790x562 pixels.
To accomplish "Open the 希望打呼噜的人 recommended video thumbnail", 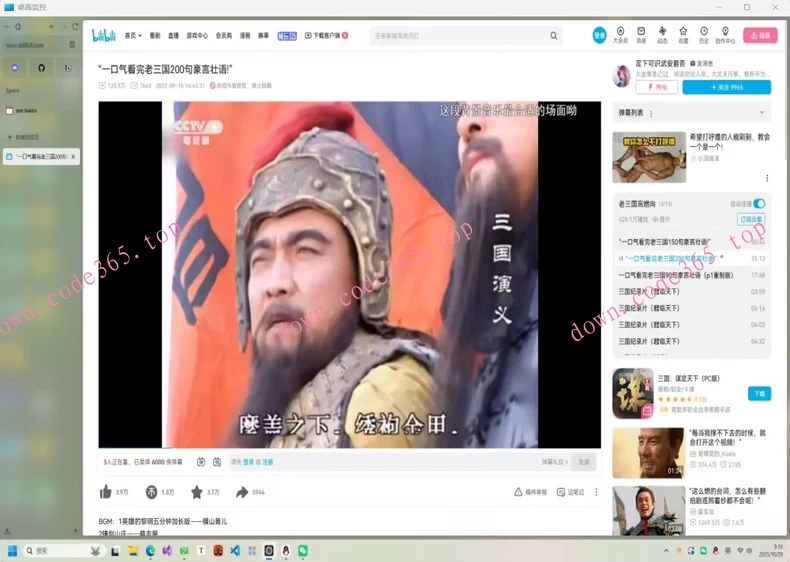I will (x=649, y=157).
